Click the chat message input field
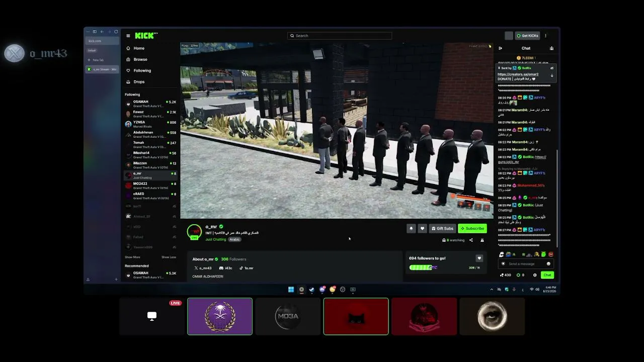 [x=526, y=264]
